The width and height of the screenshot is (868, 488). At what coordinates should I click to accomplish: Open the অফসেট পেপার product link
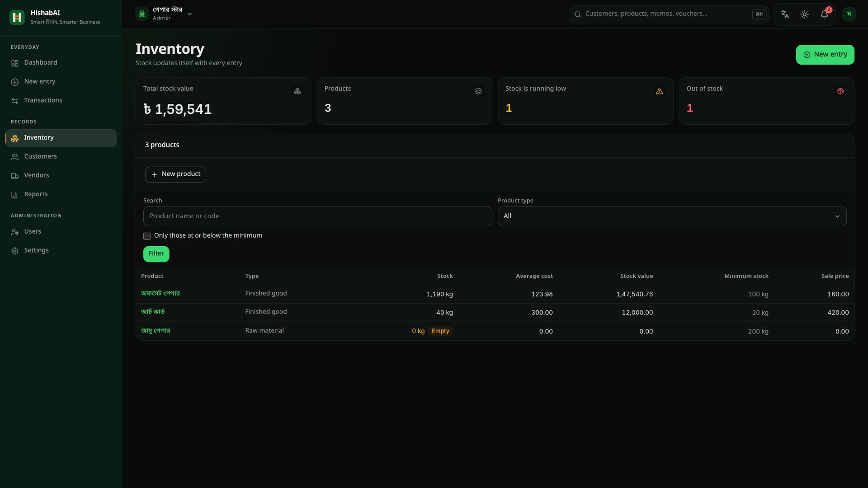click(x=160, y=294)
